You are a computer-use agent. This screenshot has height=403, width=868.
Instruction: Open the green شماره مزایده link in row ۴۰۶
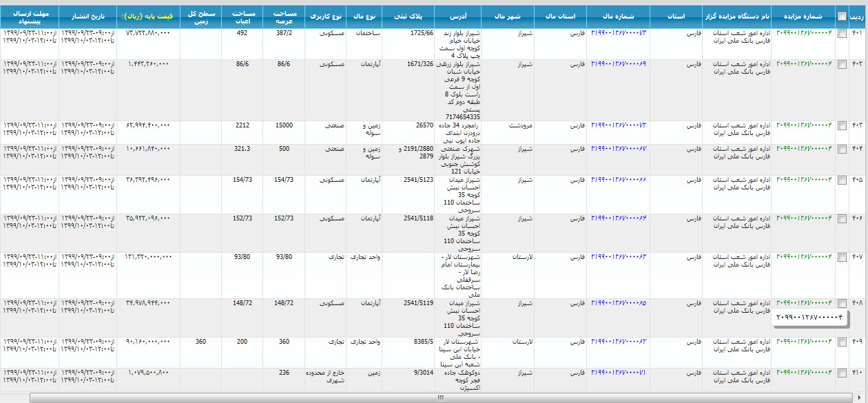pos(804,218)
